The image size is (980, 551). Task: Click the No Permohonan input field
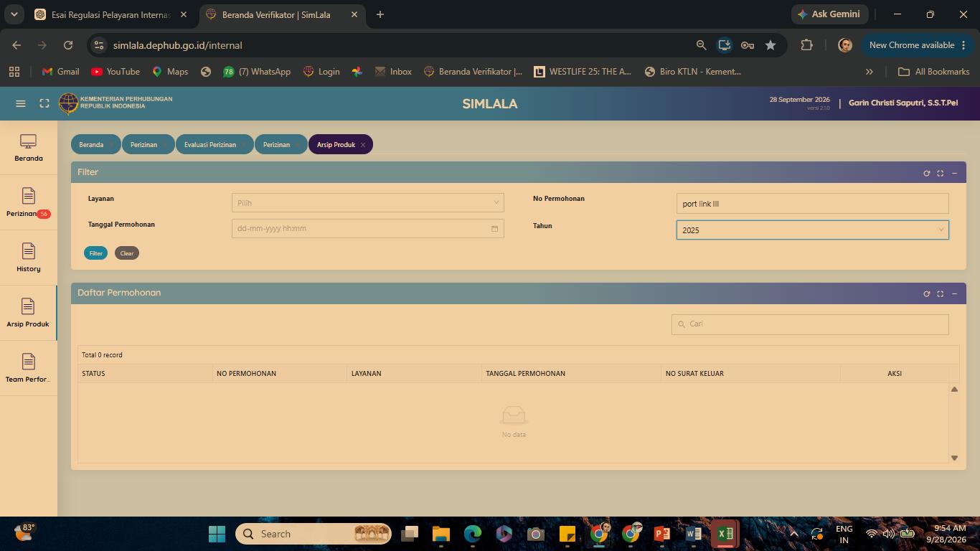point(812,204)
